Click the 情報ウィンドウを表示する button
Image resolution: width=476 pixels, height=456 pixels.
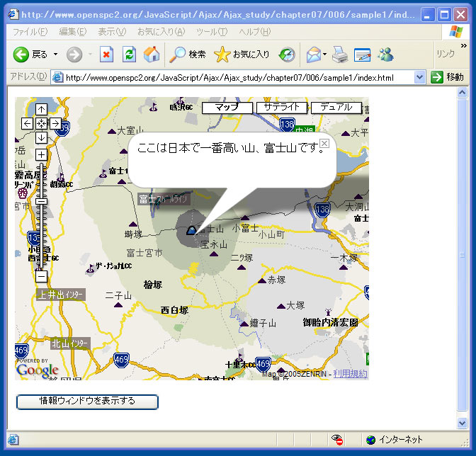(87, 402)
